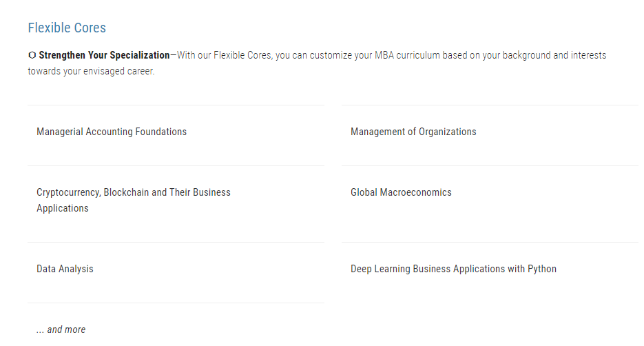
Task: Click the word "customize" in the description
Action: [329, 55]
